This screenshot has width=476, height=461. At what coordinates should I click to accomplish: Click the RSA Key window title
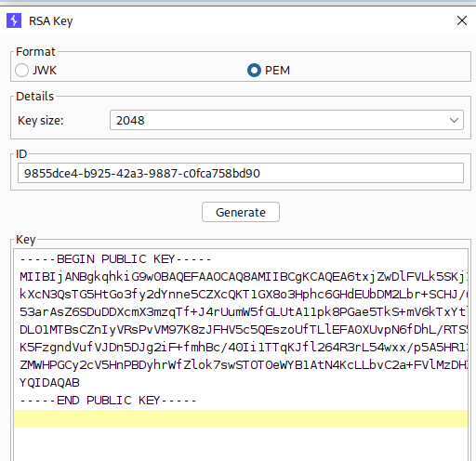(x=51, y=21)
